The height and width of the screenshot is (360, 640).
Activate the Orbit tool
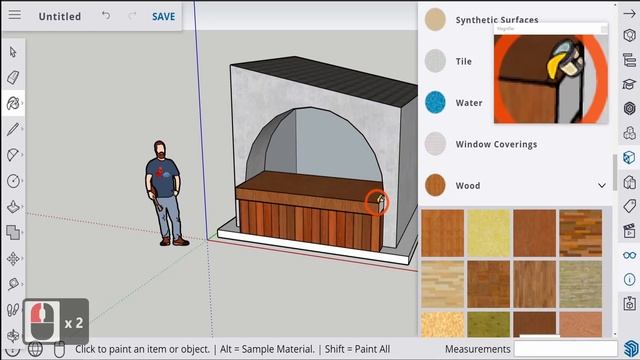point(13,336)
